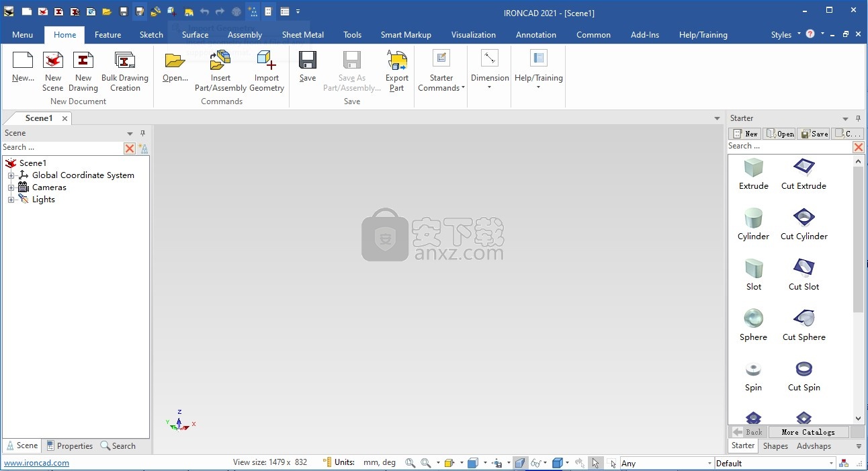Click the quick access open folder icon

tap(106, 11)
